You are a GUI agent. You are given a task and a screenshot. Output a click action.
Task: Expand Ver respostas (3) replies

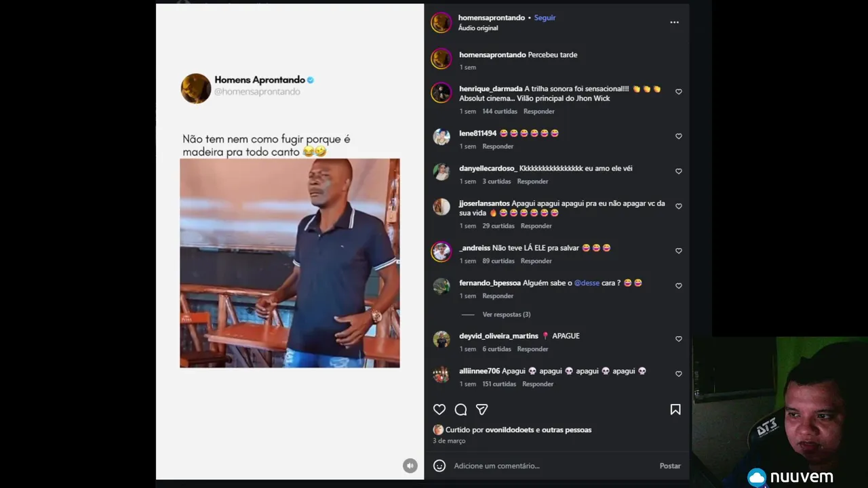point(506,314)
